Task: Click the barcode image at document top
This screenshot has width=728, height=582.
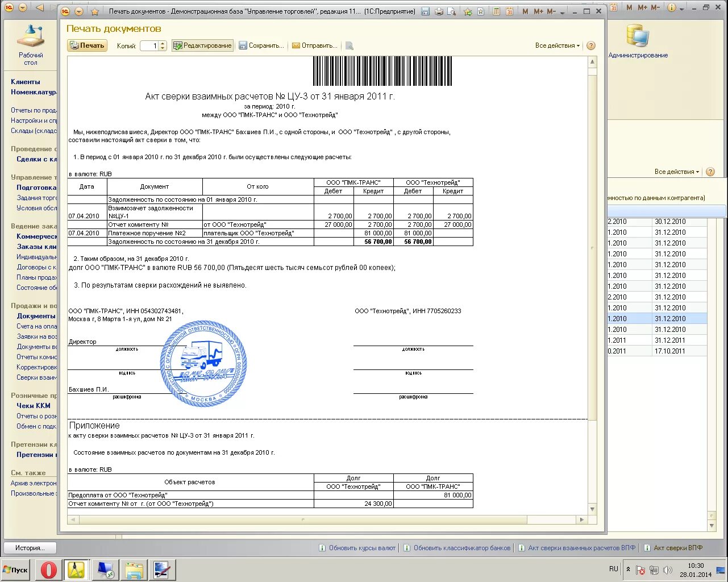Action: [x=382, y=71]
